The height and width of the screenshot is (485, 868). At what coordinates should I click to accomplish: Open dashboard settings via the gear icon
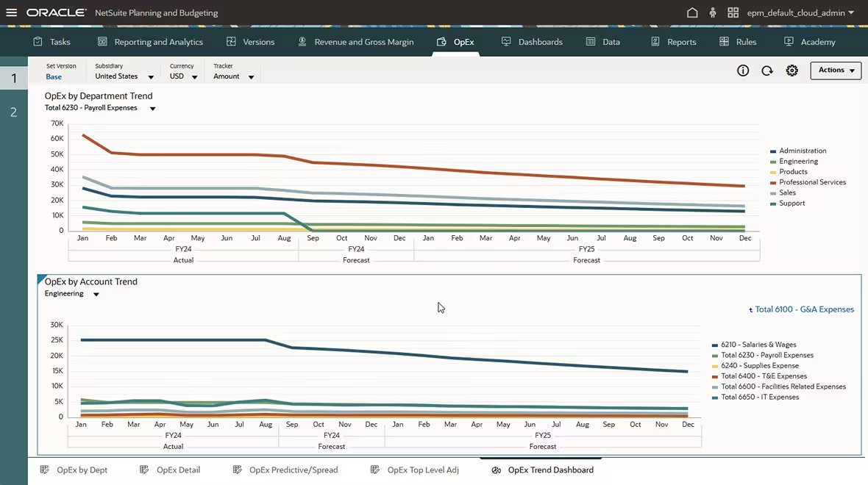(x=791, y=70)
